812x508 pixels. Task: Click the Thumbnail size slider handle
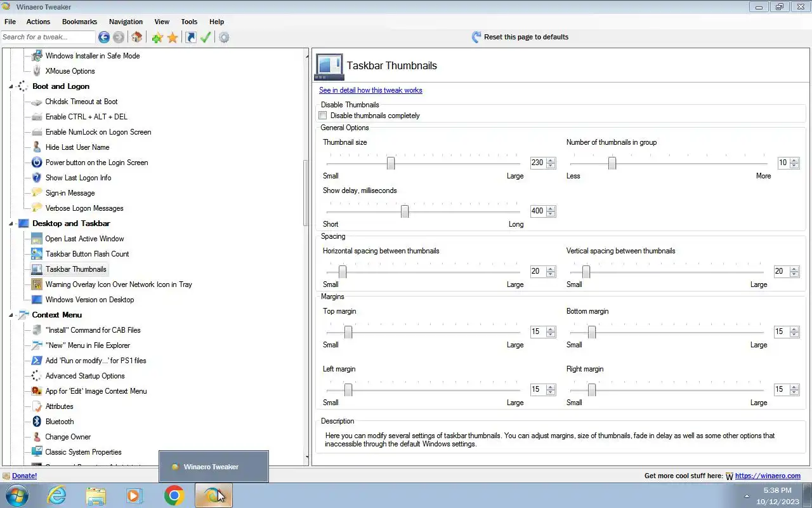[x=391, y=163]
